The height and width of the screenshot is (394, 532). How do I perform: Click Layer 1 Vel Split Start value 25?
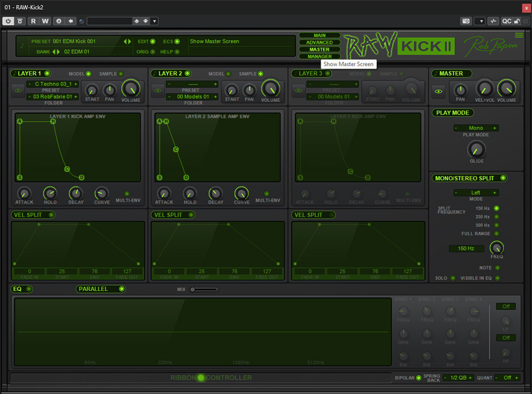click(62, 272)
